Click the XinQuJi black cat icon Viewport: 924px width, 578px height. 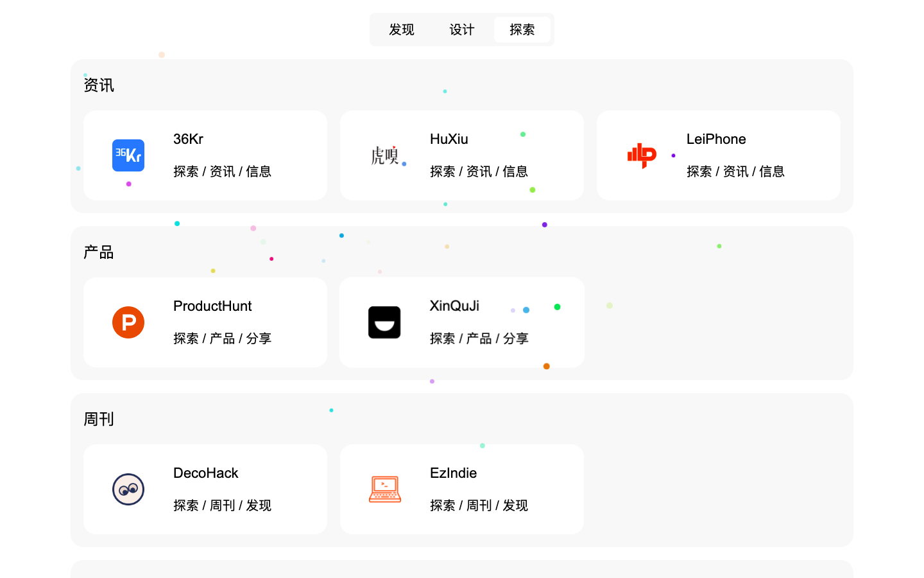tap(384, 322)
